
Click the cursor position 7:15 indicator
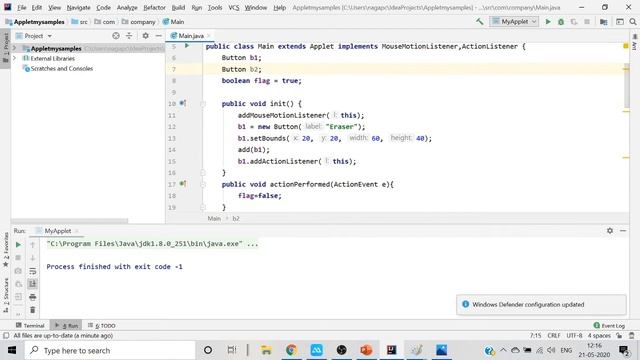pyautogui.click(x=536, y=336)
